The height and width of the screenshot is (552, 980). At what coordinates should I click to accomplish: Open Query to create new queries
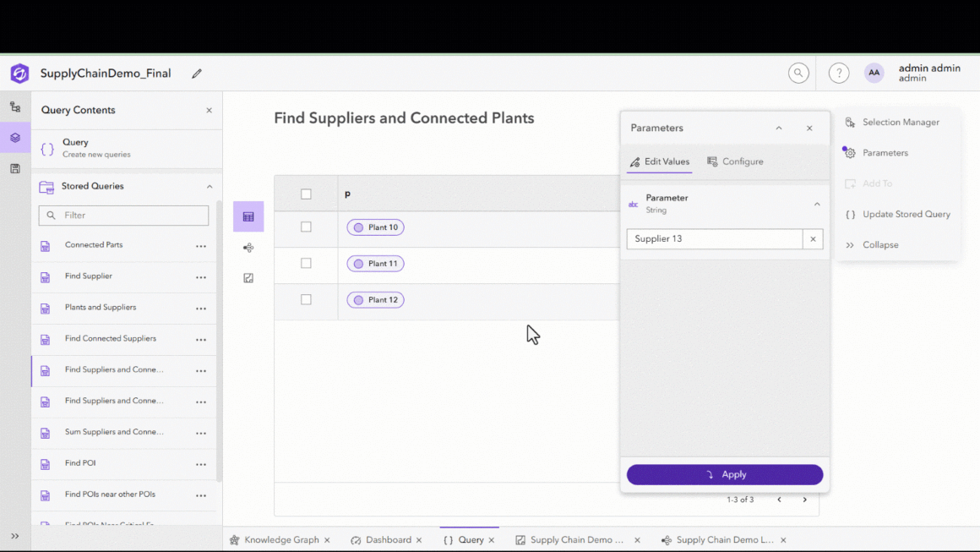[x=127, y=148]
